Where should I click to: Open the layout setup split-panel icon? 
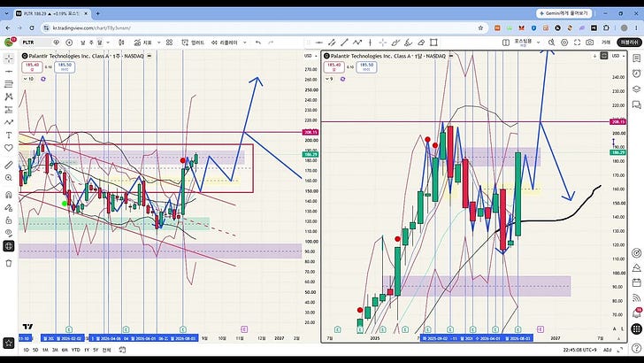pos(506,42)
